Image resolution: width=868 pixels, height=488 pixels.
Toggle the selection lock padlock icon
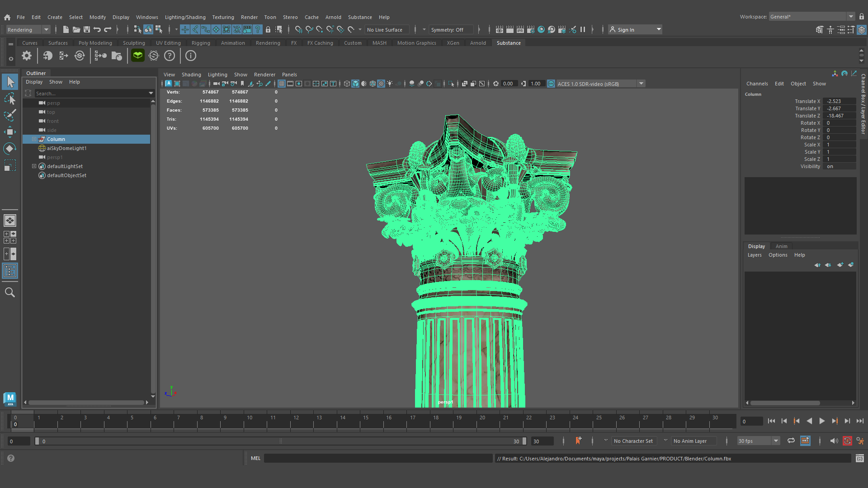click(268, 29)
